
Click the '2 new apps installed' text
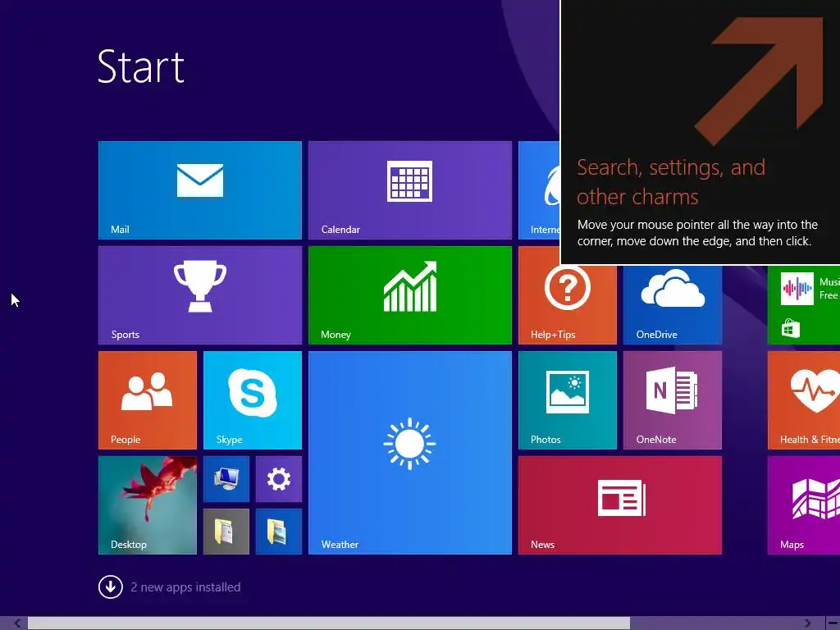tap(185, 587)
